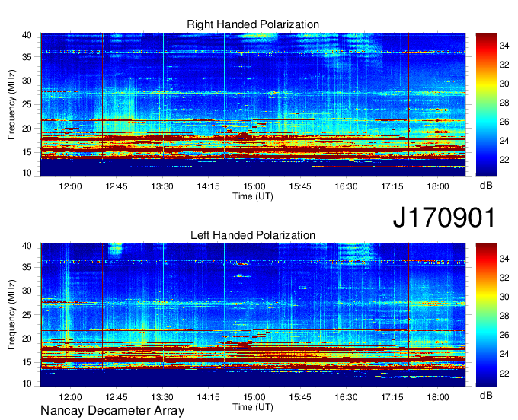Click the "Right Handed Polarization" plot title
The image size is (518, 420).
tap(253, 24)
